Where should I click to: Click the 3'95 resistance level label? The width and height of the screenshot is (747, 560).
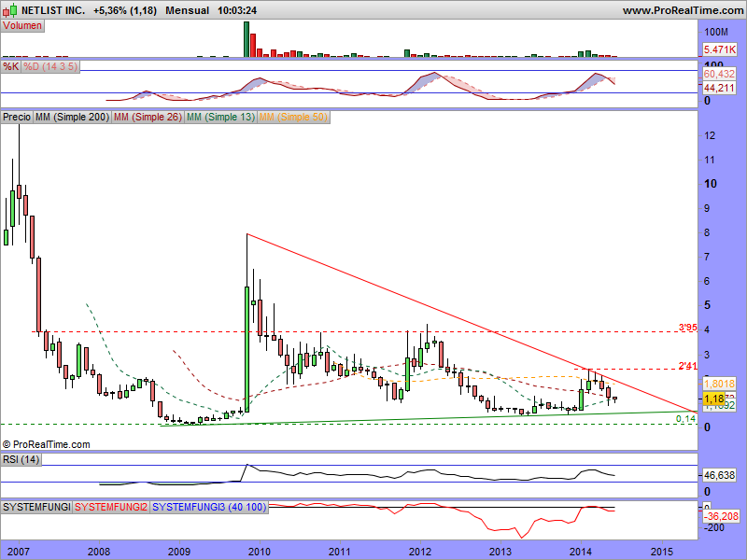click(687, 328)
